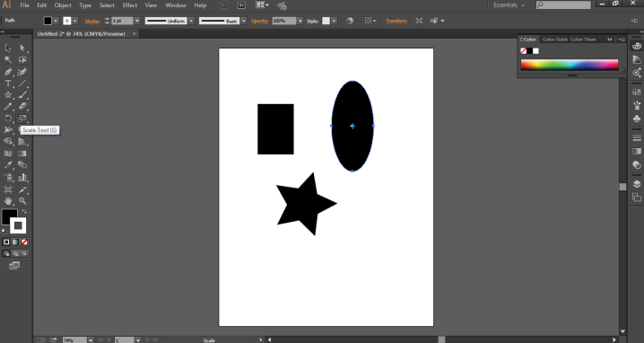Open the Effect menu
The image size is (644, 343).
[x=130, y=5]
